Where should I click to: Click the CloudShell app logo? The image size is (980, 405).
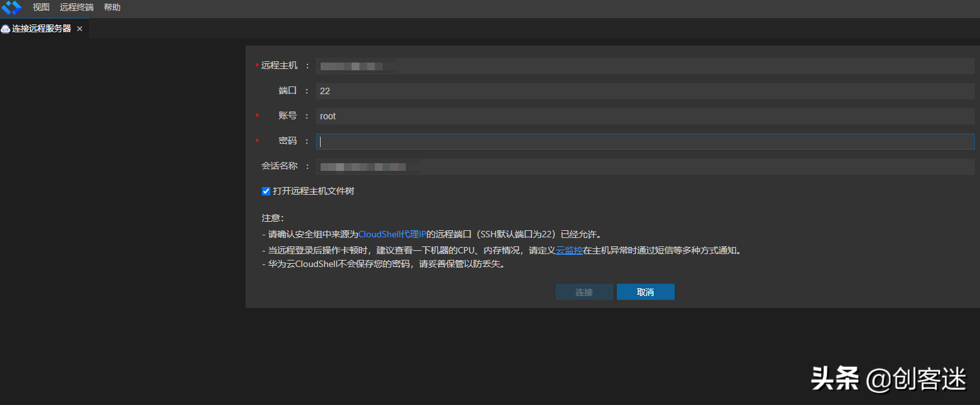point(11,7)
